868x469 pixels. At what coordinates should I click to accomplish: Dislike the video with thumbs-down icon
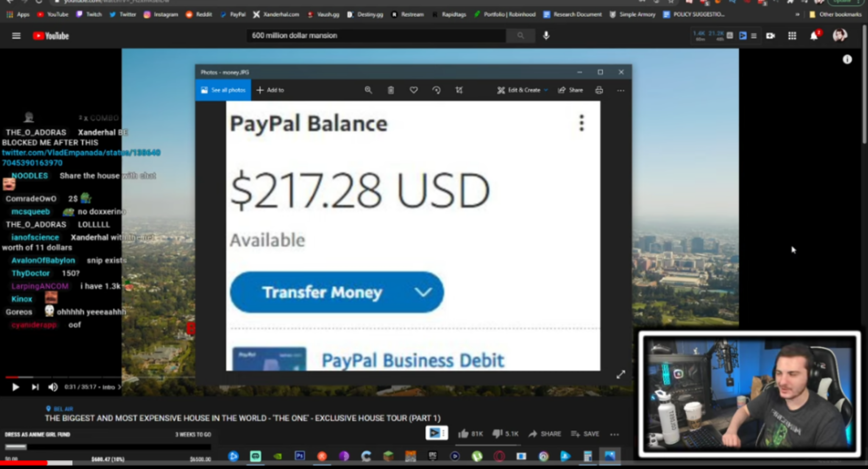[498, 433]
